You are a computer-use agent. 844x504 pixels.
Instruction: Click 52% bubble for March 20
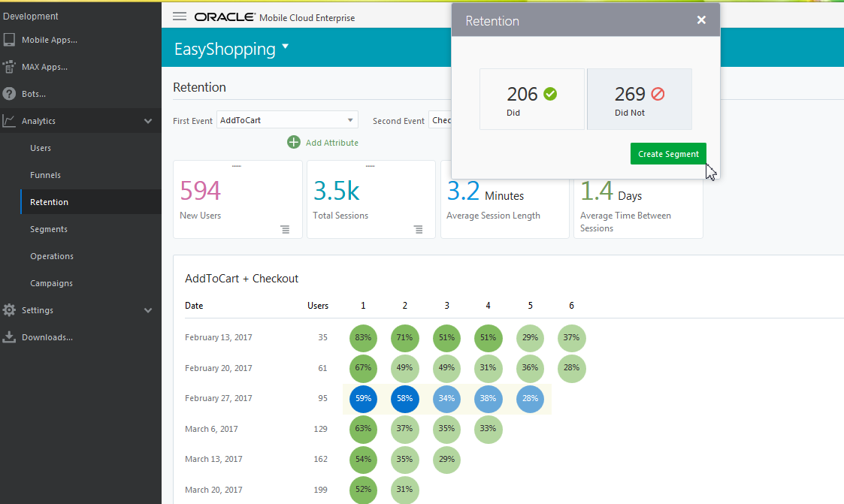pos(363,490)
